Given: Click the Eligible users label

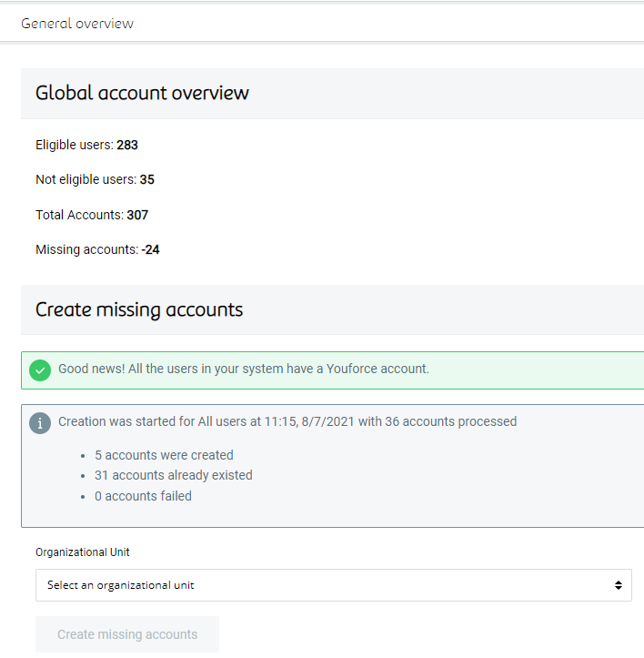Looking at the screenshot, I should (75, 145).
